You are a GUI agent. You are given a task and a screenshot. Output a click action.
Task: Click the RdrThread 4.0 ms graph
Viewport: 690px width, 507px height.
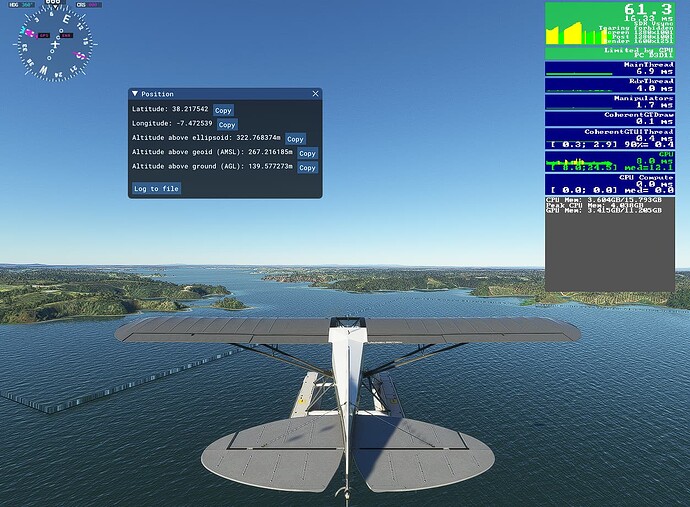coord(609,85)
